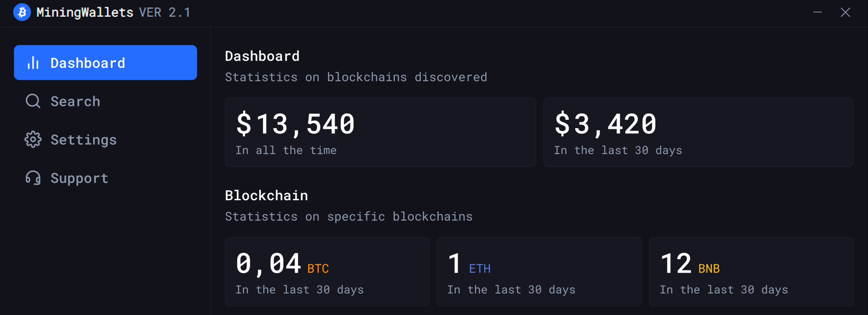The width and height of the screenshot is (868, 315).
Task: Open the 0,04 BTC blockchain card
Action: tap(327, 272)
